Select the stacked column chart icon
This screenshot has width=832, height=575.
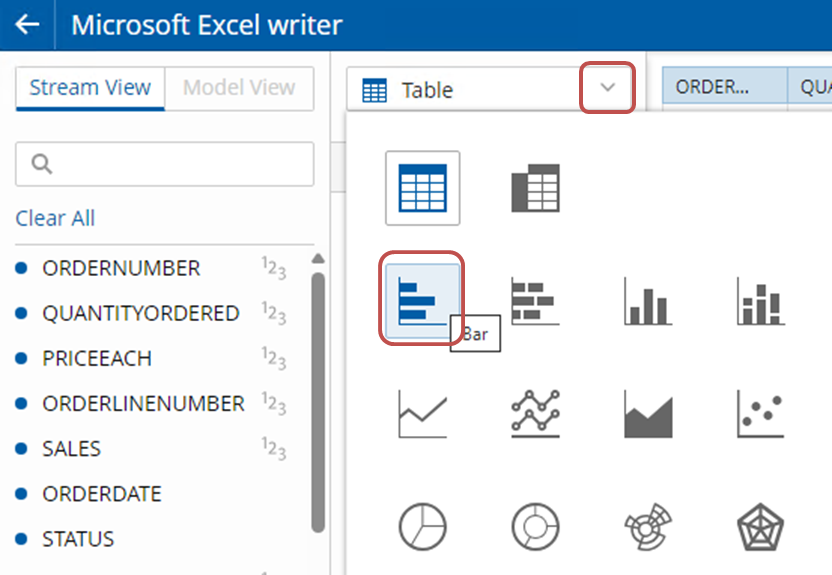point(760,301)
